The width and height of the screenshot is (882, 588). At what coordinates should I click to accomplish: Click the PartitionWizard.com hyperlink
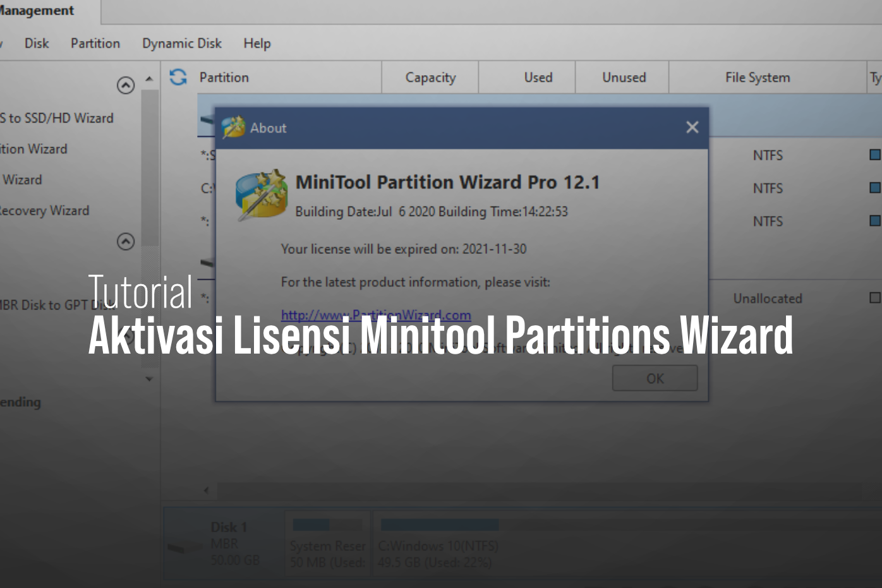coord(376,315)
